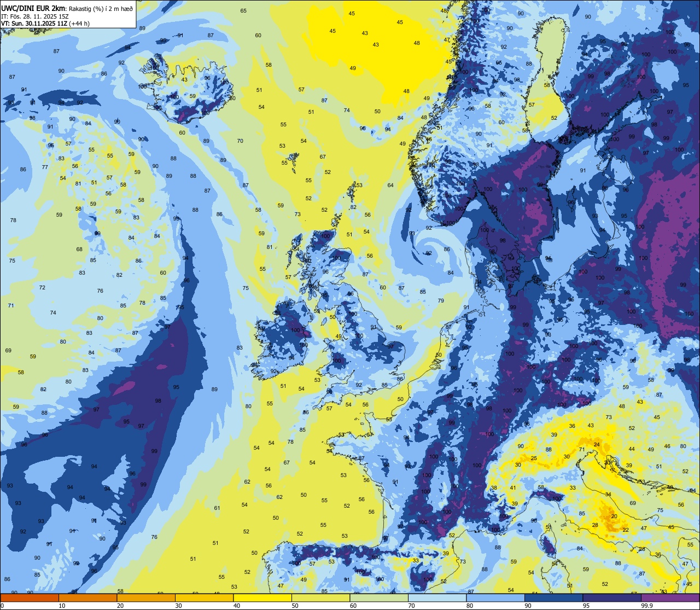Click the initial time line "IT: Fös. 28. 11. 2025 15Z"

coord(34,16)
